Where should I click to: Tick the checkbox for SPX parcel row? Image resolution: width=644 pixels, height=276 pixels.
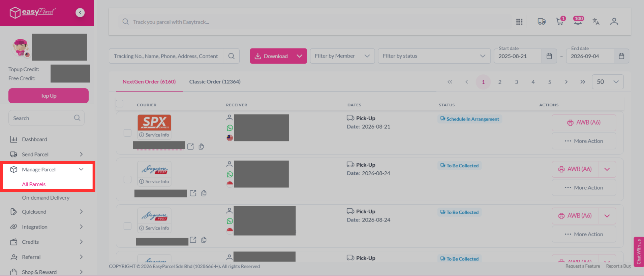(127, 133)
